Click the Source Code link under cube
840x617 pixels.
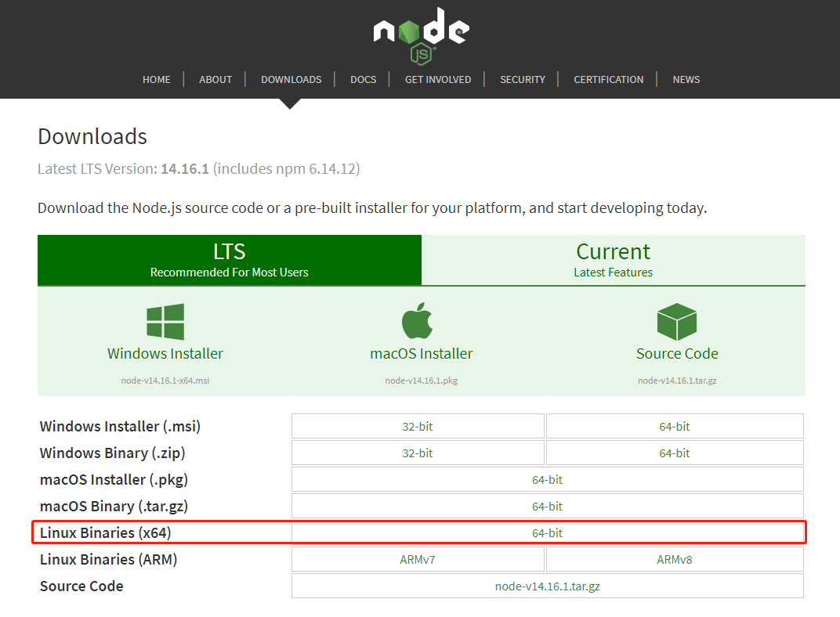677,354
